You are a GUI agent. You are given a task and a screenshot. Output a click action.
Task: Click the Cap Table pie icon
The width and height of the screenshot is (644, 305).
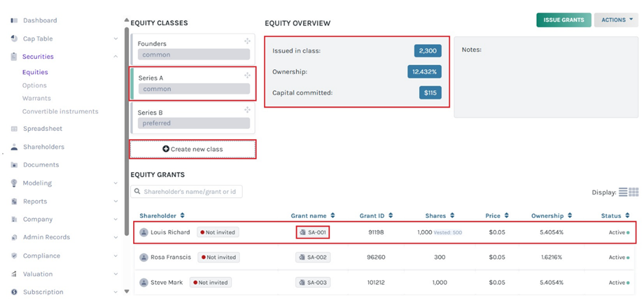[x=14, y=39]
